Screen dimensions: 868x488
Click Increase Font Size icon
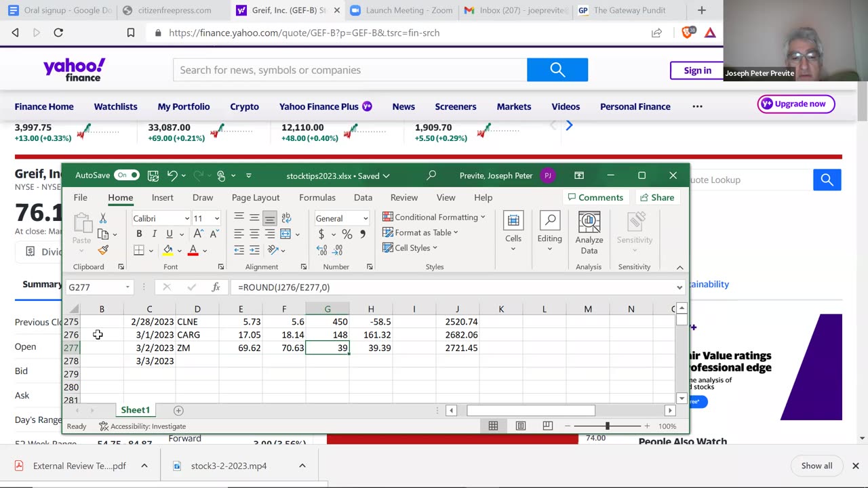pyautogui.click(x=199, y=234)
